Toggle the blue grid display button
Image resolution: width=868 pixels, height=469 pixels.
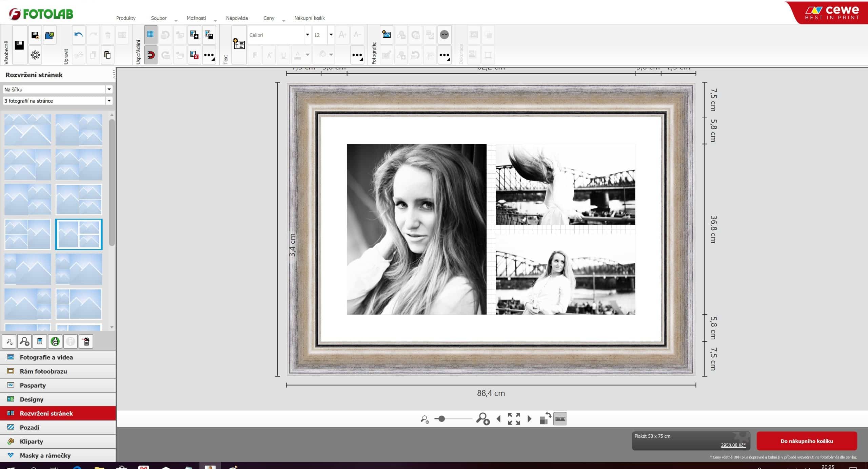click(x=151, y=35)
